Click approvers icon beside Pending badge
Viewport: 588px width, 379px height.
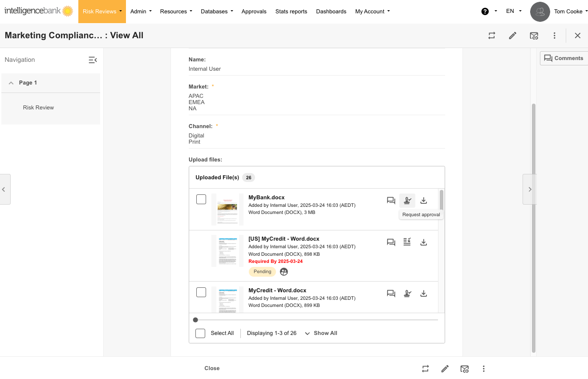point(284,272)
